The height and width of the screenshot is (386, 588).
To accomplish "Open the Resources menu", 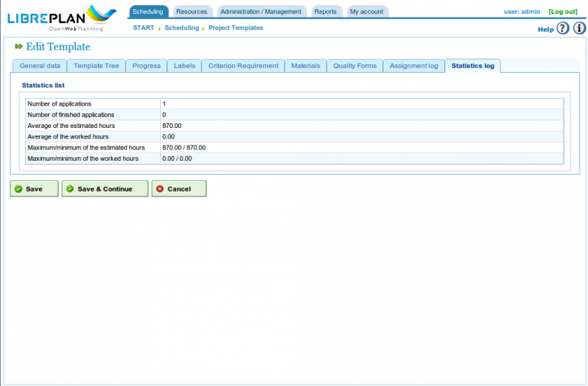I will (x=191, y=11).
